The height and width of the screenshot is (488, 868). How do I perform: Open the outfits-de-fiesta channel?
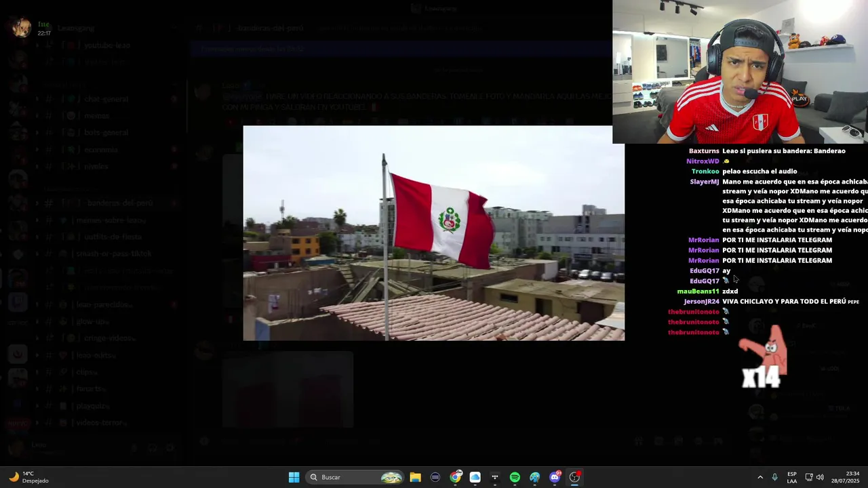[x=113, y=237]
